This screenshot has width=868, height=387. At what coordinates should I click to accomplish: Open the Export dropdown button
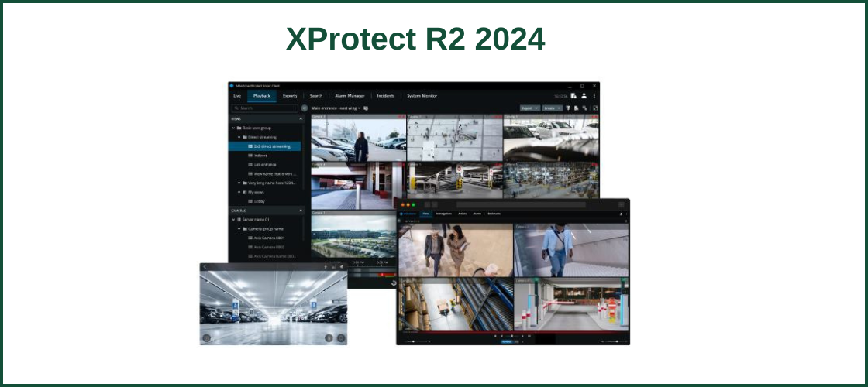(x=530, y=108)
